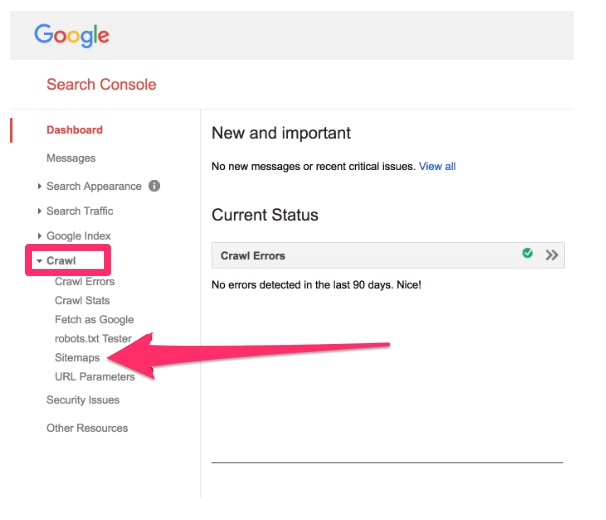
Task: Select the Google Index menu label
Action: pyautogui.click(x=78, y=236)
